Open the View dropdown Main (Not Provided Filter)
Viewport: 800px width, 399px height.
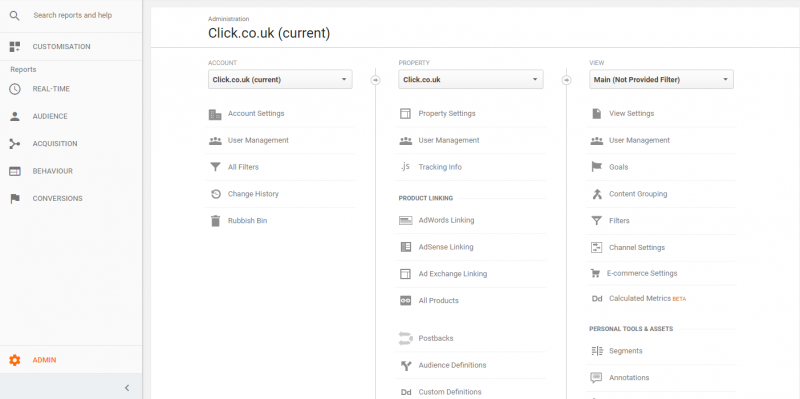(x=661, y=80)
